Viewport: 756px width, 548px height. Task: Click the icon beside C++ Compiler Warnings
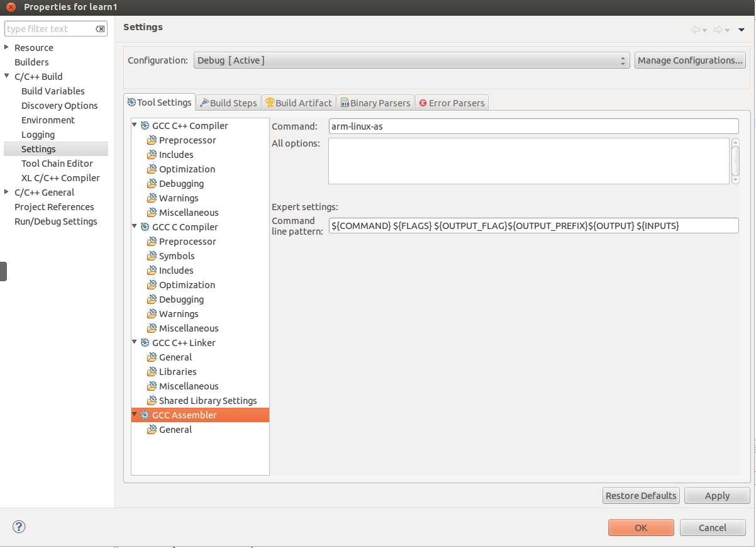coord(152,198)
